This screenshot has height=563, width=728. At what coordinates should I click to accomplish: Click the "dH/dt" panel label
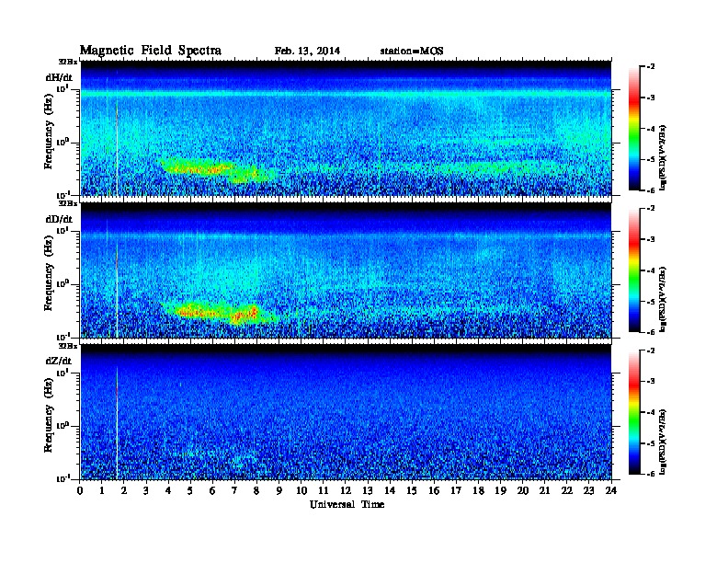[x=59, y=77]
